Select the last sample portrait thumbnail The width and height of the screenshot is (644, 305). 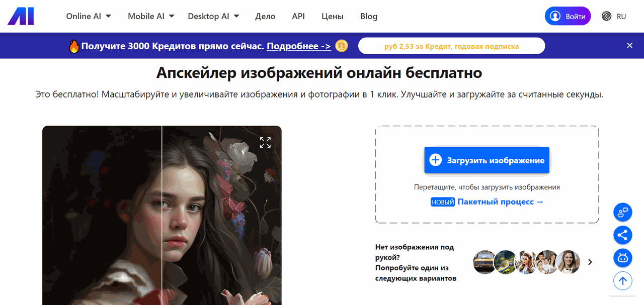coord(568,262)
